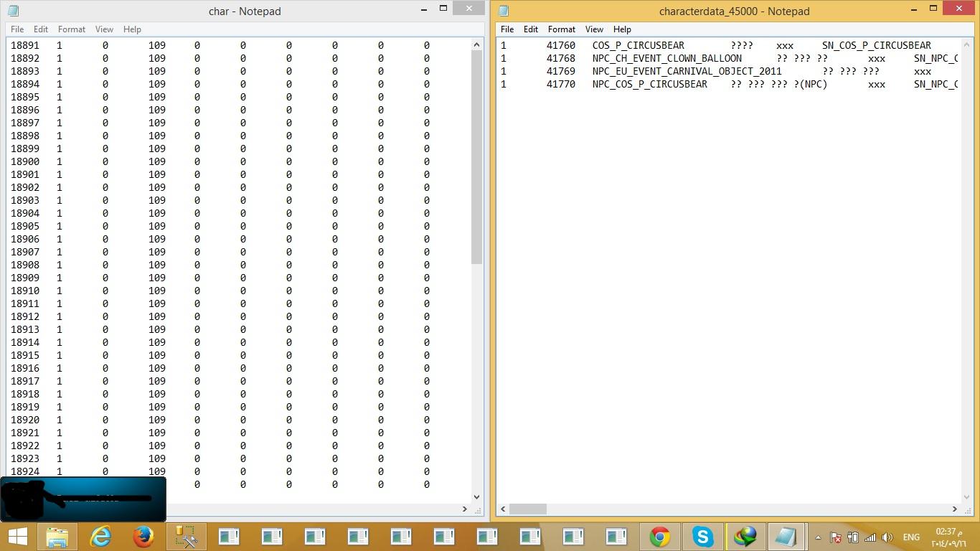Click row number 18900 in char
980x551 pixels.
pyautogui.click(x=25, y=161)
